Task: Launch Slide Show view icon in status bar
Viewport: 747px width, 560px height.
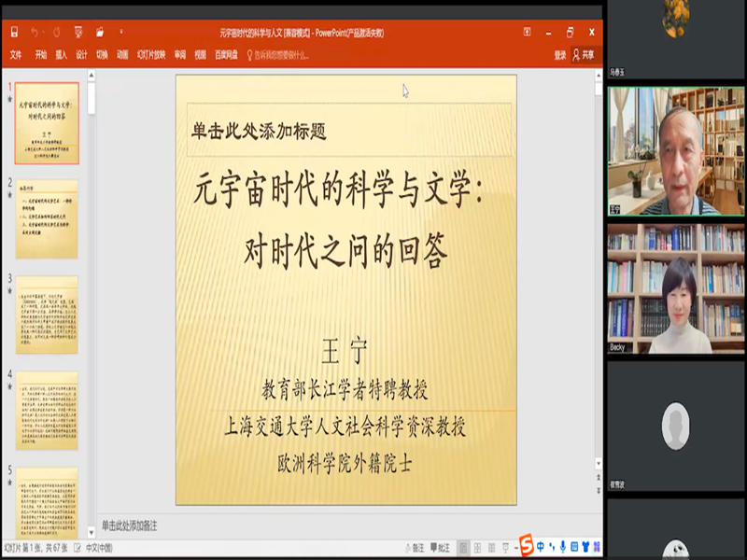Action: point(506,548)
